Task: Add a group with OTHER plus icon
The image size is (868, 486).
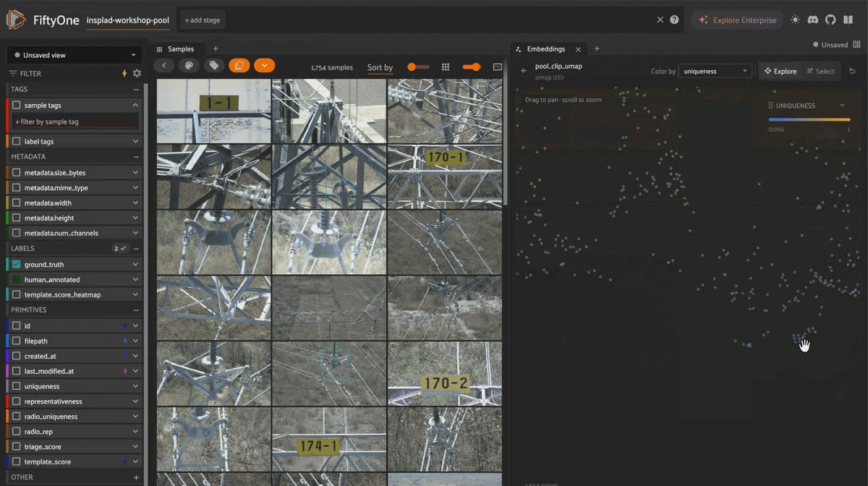Action: pos(136,477)
